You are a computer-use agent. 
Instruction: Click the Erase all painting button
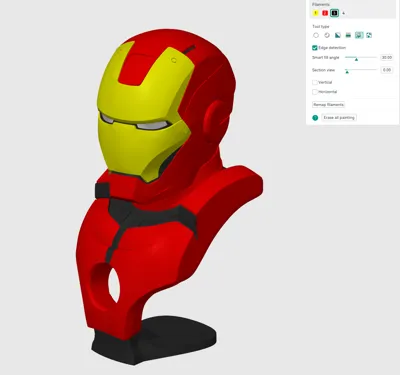(x=339, y=118)
